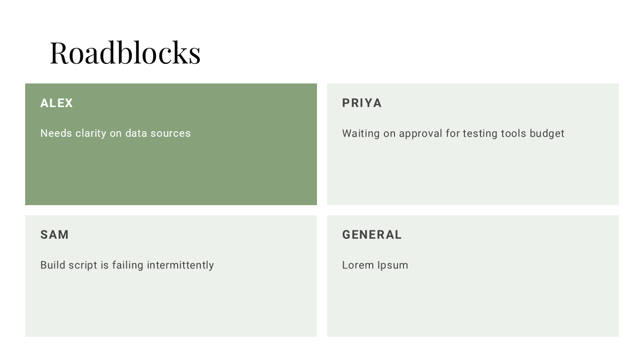
Task: Click empty area of the green ALEX card
Action: click(171, 173)
